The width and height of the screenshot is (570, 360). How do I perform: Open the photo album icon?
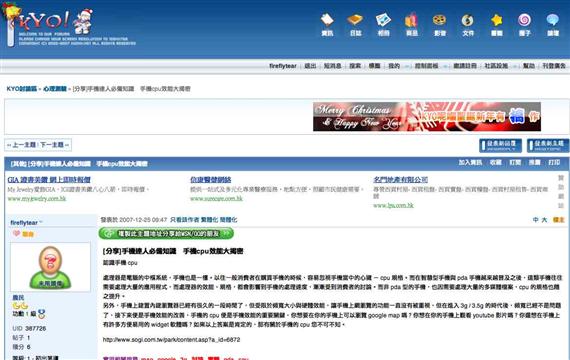point(384,25)
